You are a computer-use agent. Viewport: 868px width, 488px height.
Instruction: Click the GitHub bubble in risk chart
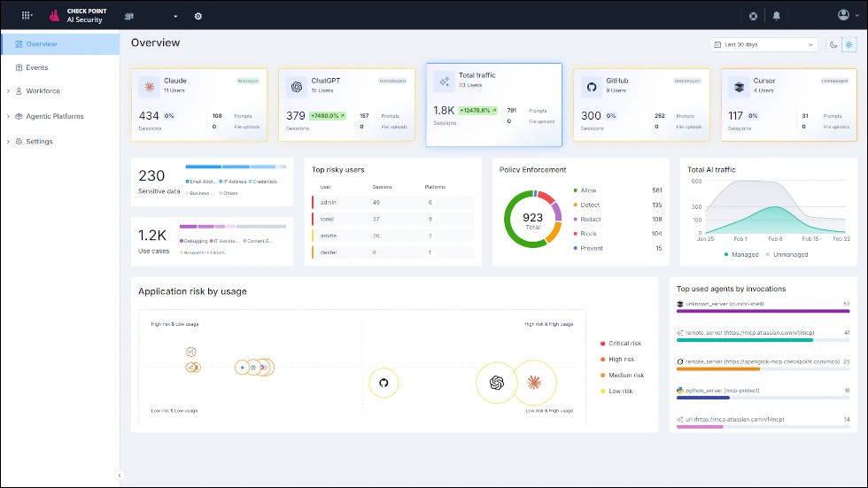(384, 383)
